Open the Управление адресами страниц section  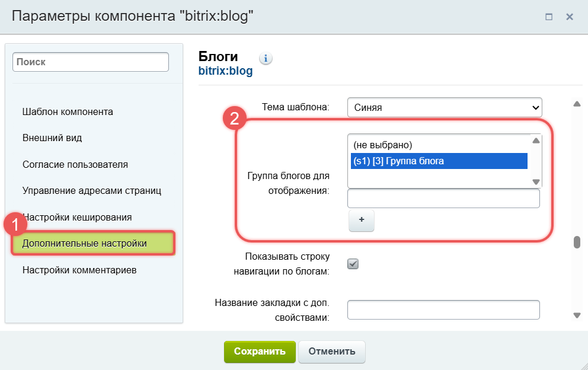92,190
